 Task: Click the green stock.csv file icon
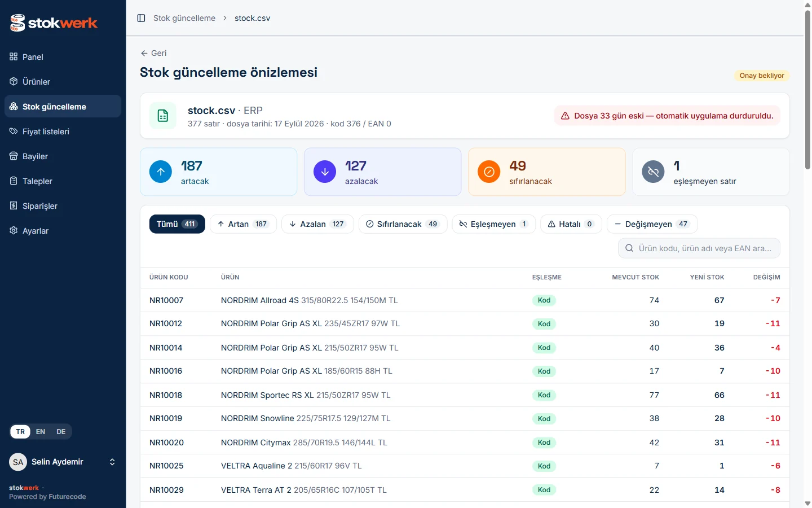[x=163, y=116]
